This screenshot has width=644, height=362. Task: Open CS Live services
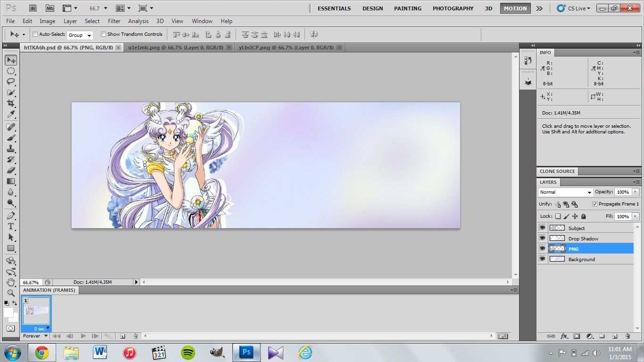click(x=573, y=8)
